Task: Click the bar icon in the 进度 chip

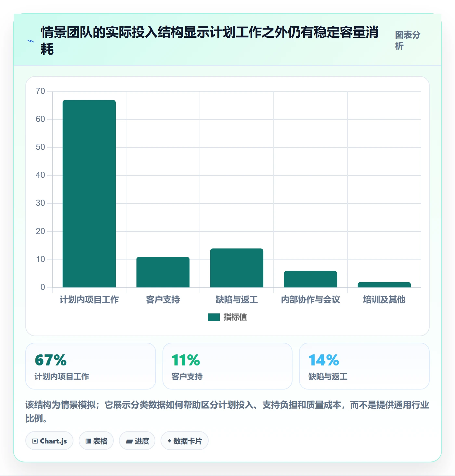Action: [x=129, y=442]
